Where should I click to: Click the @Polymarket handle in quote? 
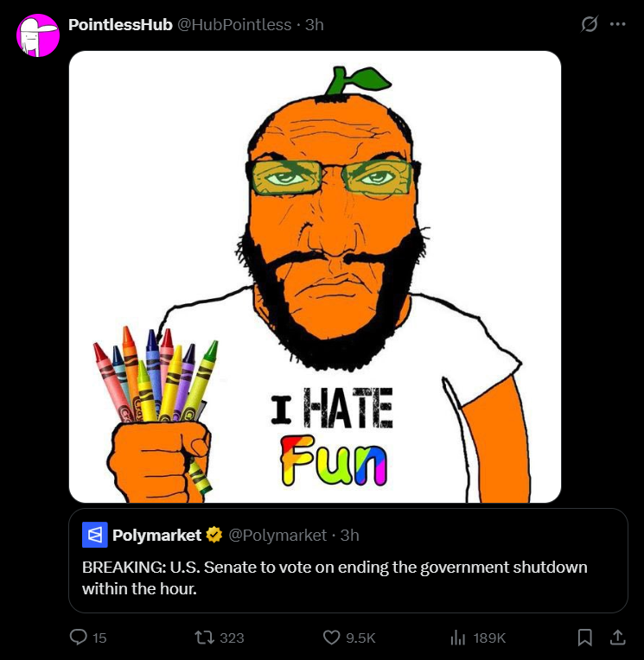277,535
